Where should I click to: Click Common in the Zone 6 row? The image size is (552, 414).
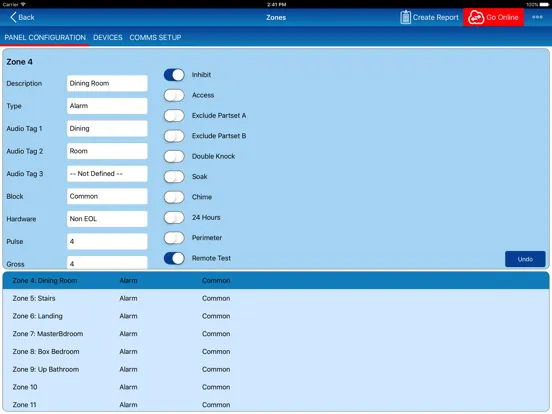[216, 316]
